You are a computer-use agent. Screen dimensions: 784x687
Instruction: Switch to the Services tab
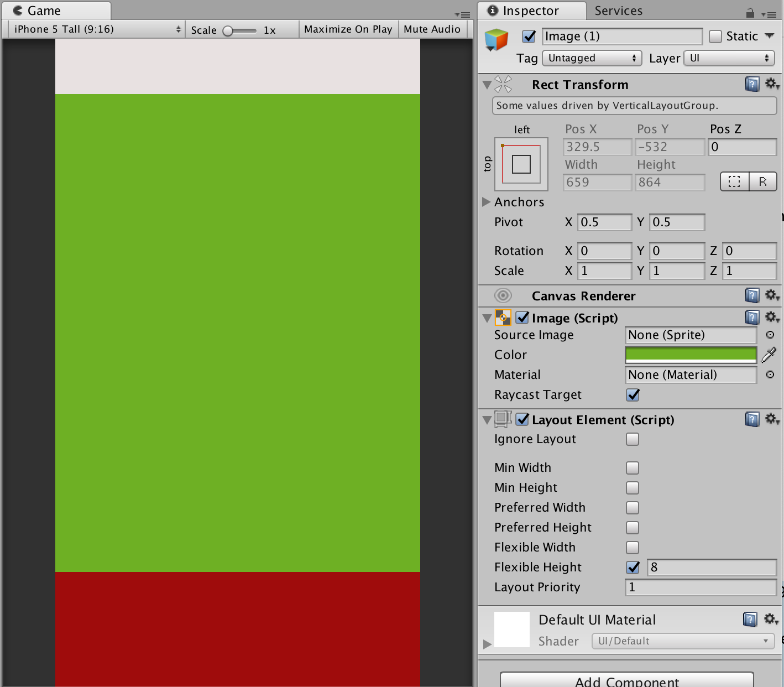pyautogui.click(x=618, y=11)
